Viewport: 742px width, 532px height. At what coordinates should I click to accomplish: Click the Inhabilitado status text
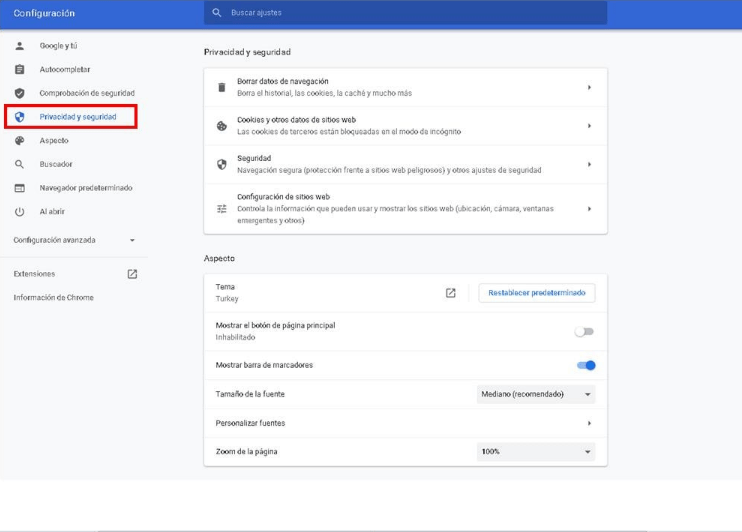pos(235,337)
